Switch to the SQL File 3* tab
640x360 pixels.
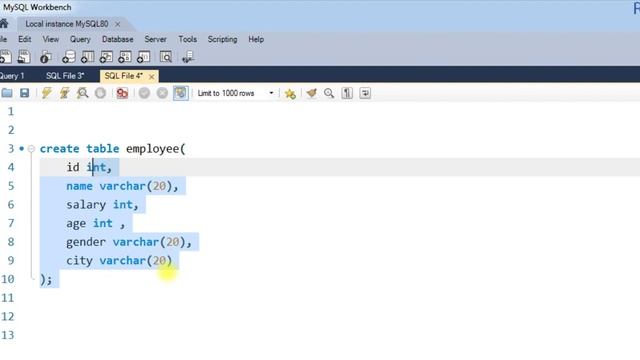point(65,76)
